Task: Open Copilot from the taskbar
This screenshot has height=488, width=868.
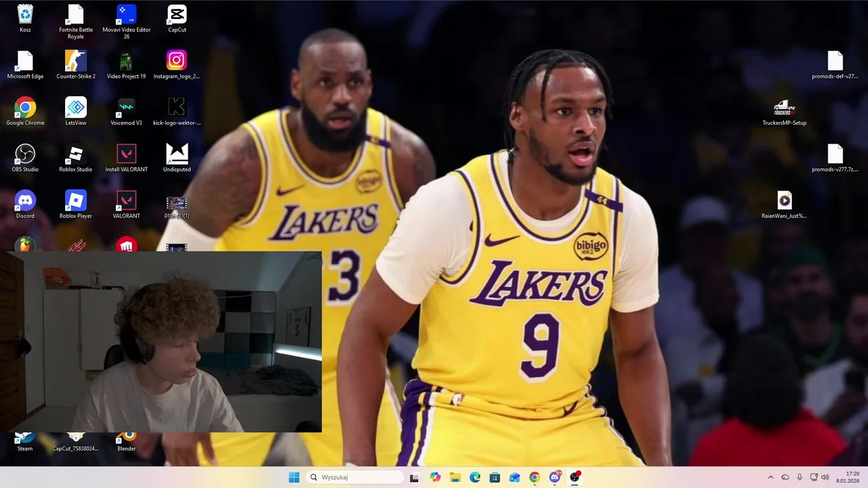Action: (435, 477)
